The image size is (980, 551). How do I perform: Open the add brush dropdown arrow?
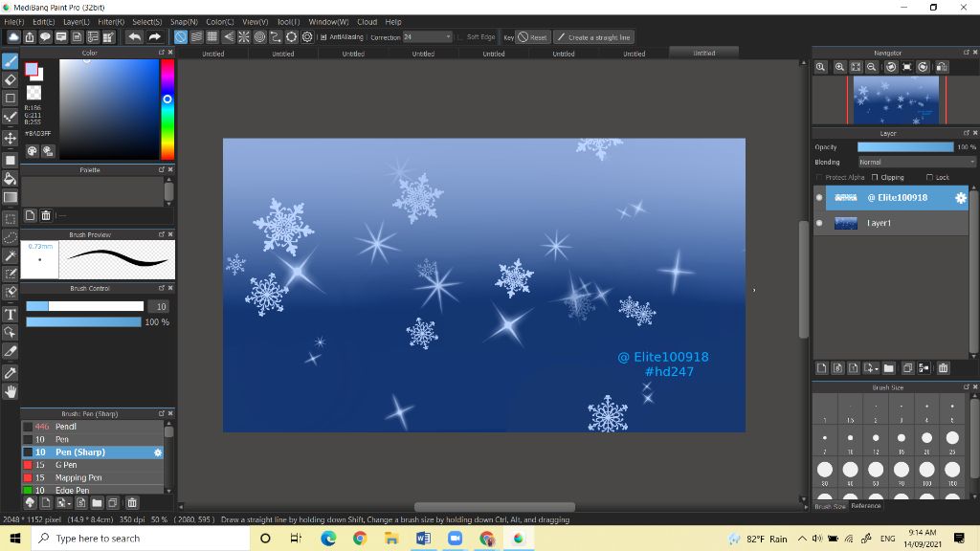point(63,503)
